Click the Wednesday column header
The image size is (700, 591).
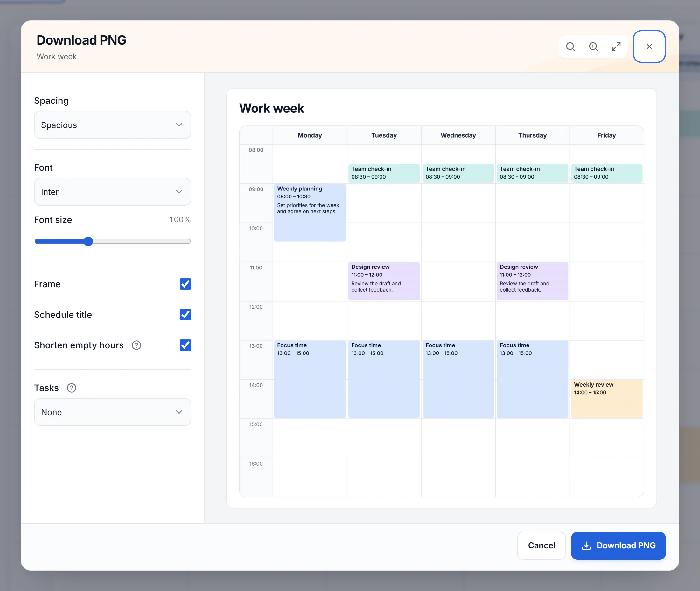click(458, 135)
